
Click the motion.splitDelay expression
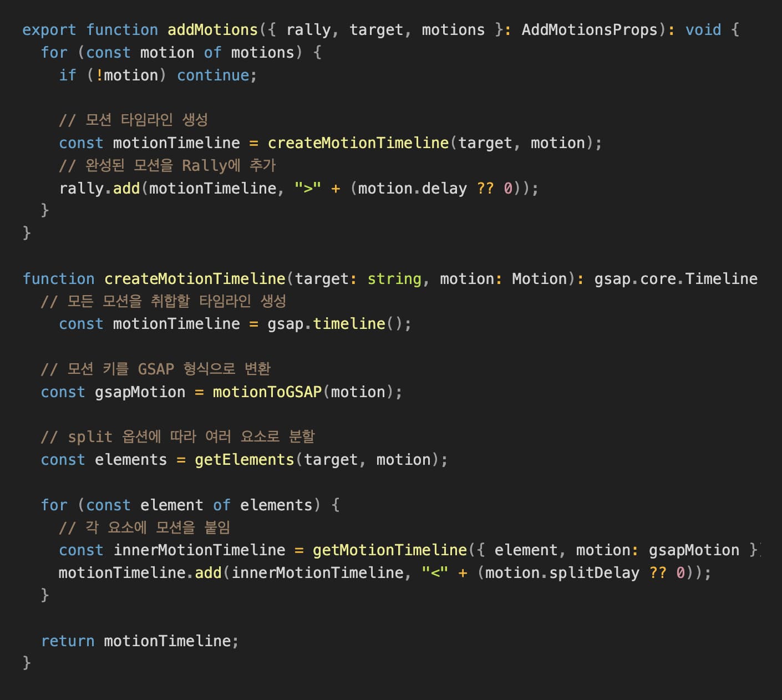pyautogui.click(x=562, y=573)
